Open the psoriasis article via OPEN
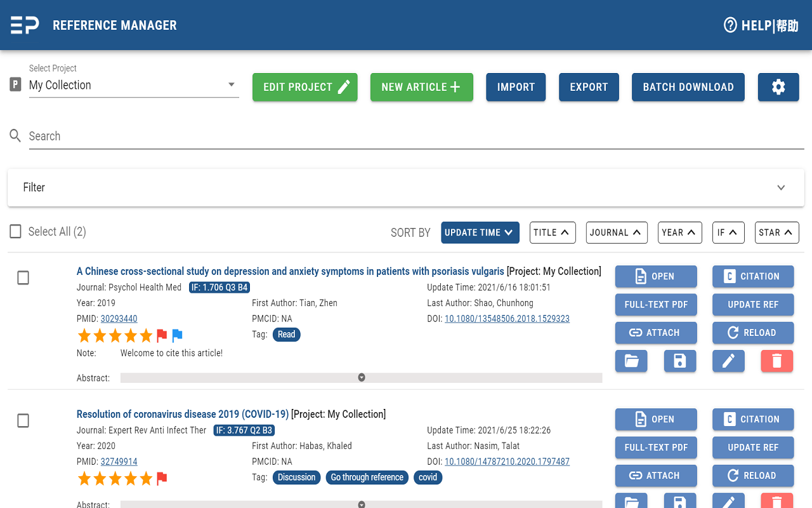This screenshot has width=812, height=508. click(x=656, y=276)
